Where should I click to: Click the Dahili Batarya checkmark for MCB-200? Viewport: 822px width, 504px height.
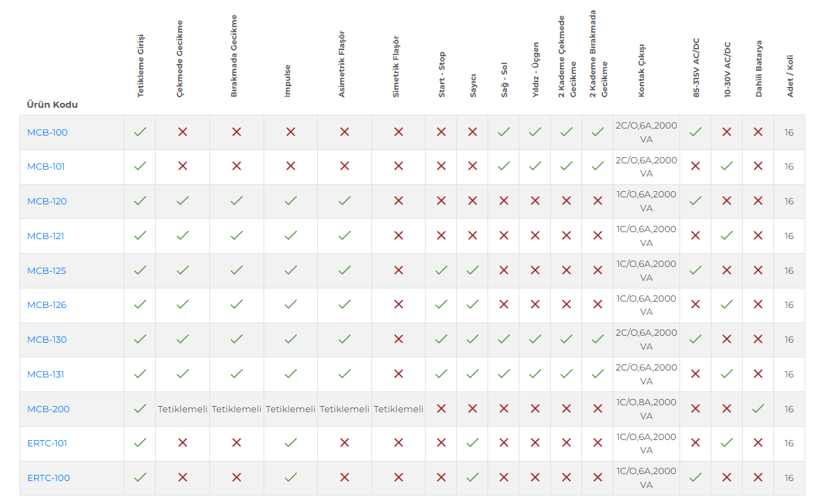(758, 409)
